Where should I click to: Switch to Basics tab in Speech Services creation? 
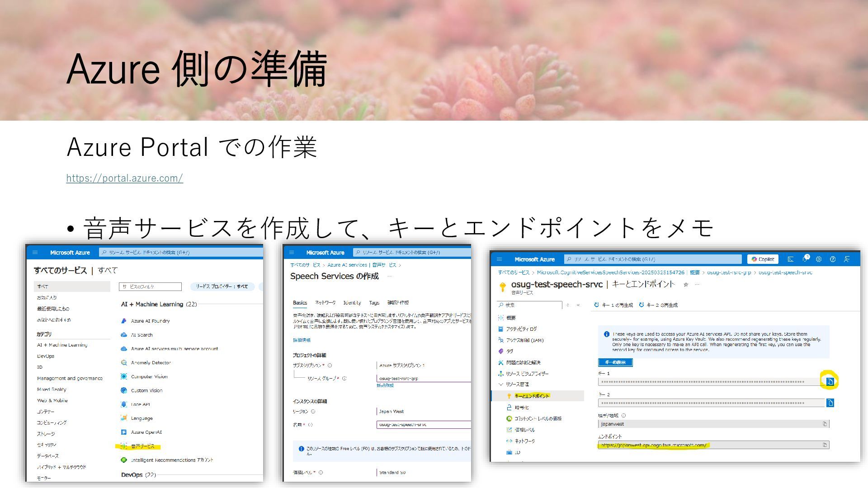[x=300, y=303]
